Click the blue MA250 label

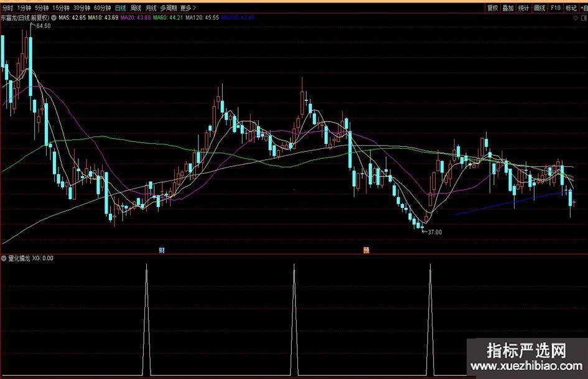click(x=238, y=17)
